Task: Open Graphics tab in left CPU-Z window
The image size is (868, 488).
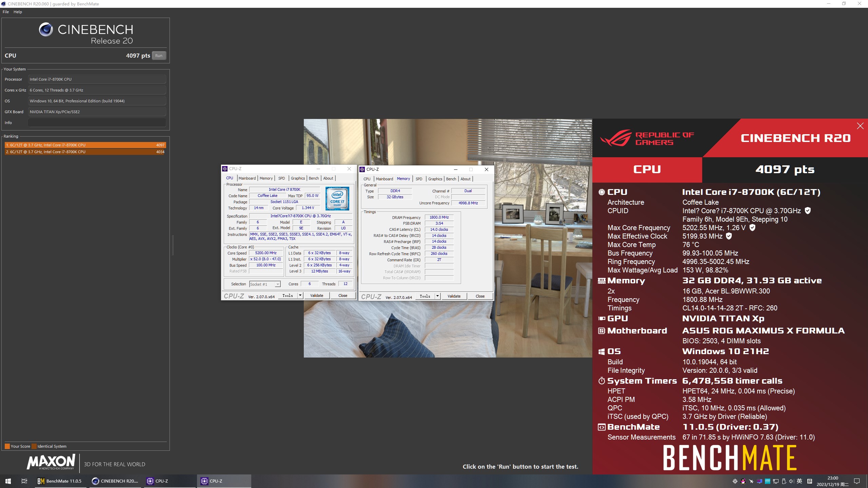Action: point(298,178)
